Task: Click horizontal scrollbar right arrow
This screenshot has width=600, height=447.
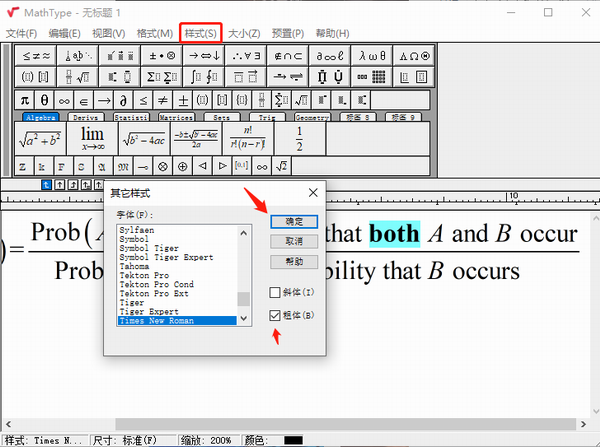Action: click(x=583, y=424)
